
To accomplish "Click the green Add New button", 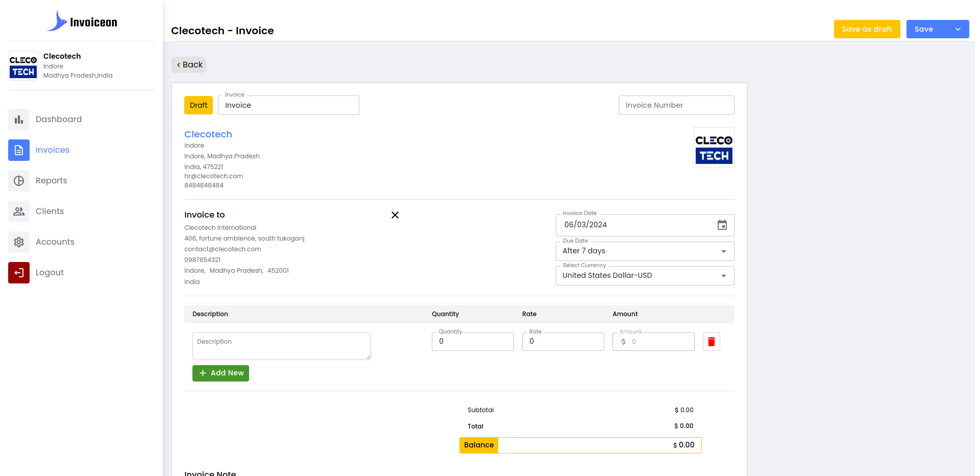I will tap(220, 373).
